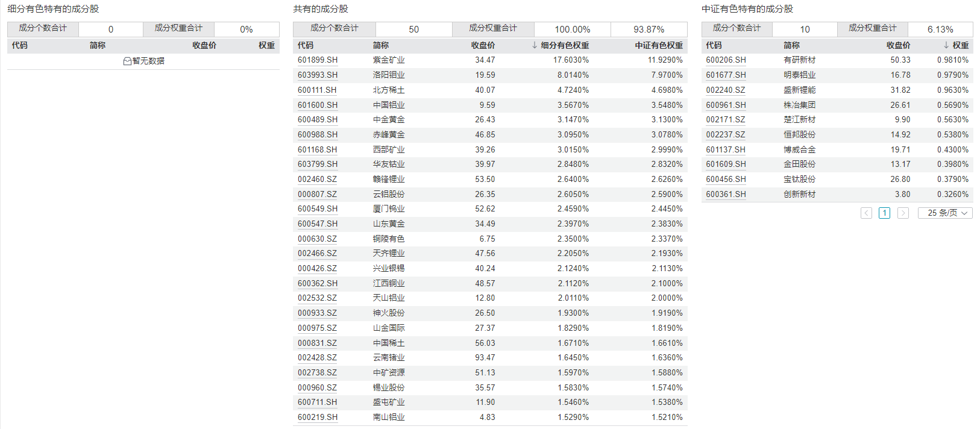Click the 简称 header in left empty table
The width and height of the screenshot is (980, 429).
[98, 45]
